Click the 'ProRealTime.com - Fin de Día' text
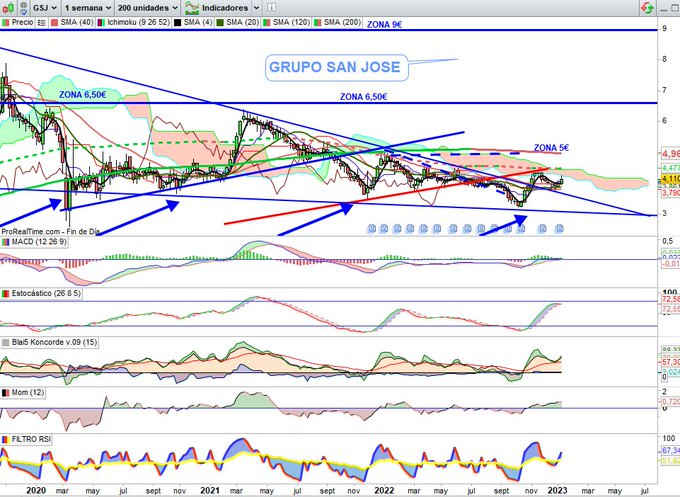The width and height of the screenshot is (680, 497). (x=51, y=232)
